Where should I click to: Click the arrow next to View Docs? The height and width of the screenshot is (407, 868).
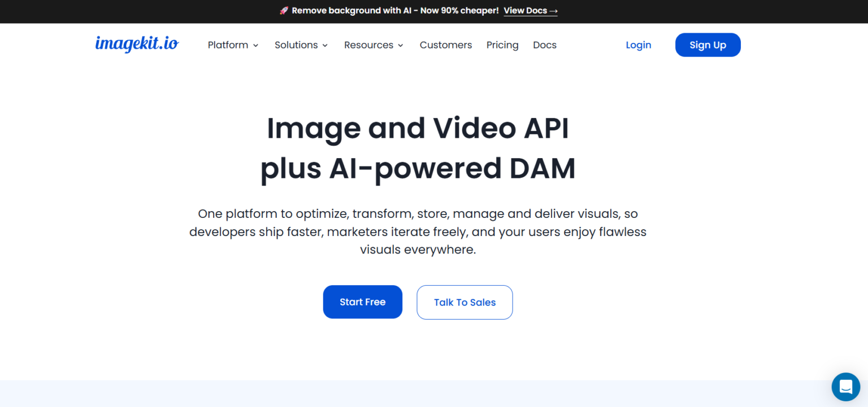click(553, 10)
